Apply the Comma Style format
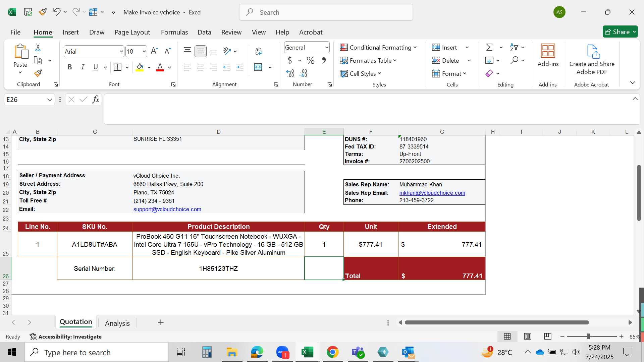Screen dimensions: 644x362 (324, 61)
